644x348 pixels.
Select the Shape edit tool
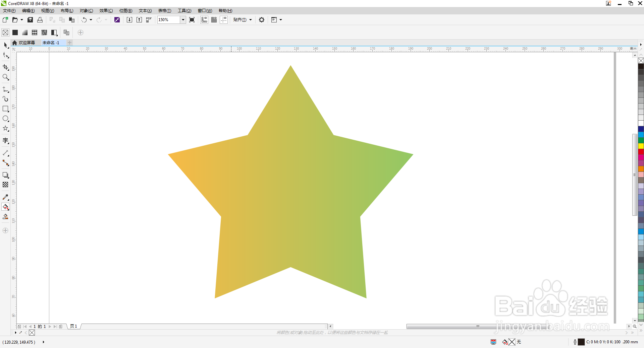[5, 55]
